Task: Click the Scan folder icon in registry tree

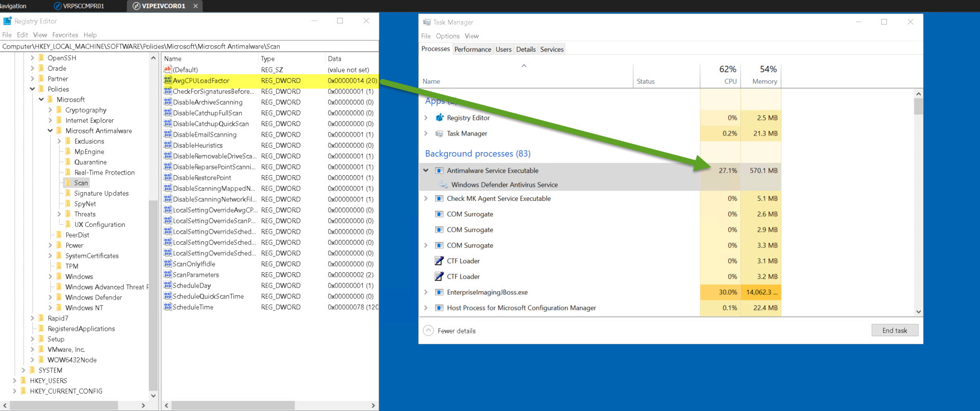Action: tap(68, 183)
